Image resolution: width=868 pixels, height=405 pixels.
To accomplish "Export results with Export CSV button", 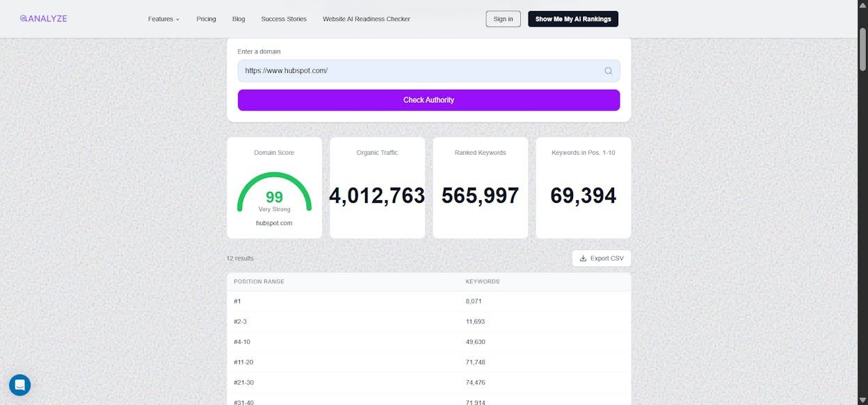I will (x=602, y=258).
